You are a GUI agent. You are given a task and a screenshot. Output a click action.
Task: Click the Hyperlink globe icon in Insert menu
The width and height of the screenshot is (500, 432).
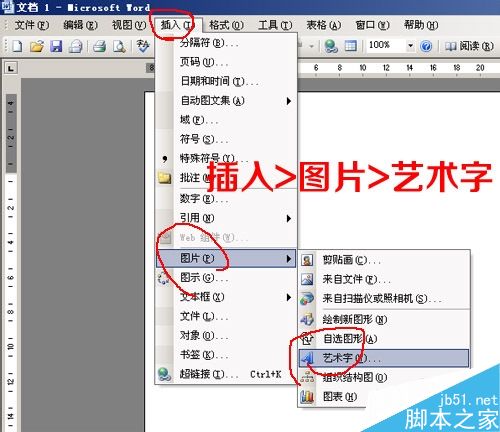click(x=164, y=374)
